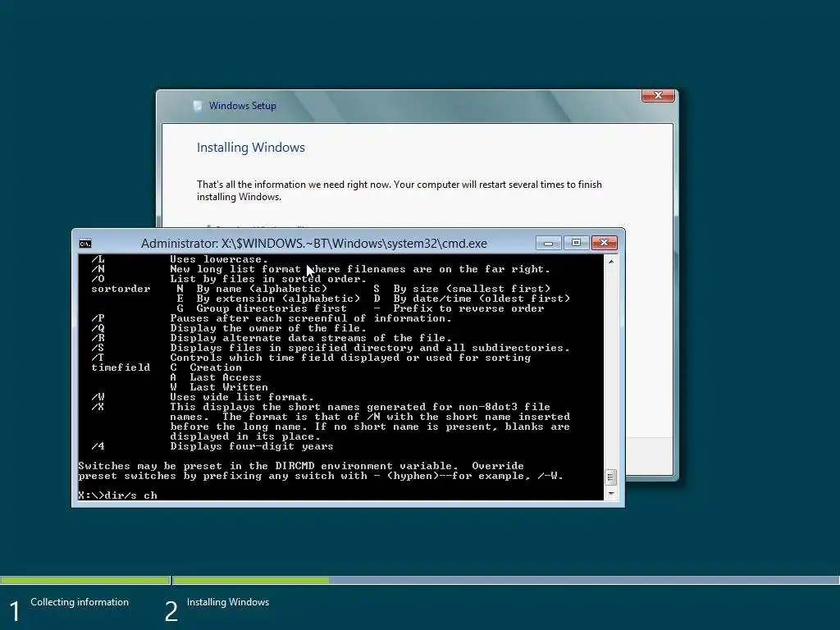Click the '/P Pauses after each screenful' line
This screenshot has height=630, width=840.
click(x=271, y=318)
